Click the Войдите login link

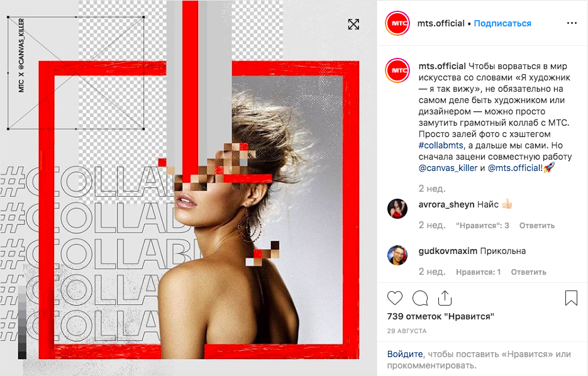pos(404,354)
